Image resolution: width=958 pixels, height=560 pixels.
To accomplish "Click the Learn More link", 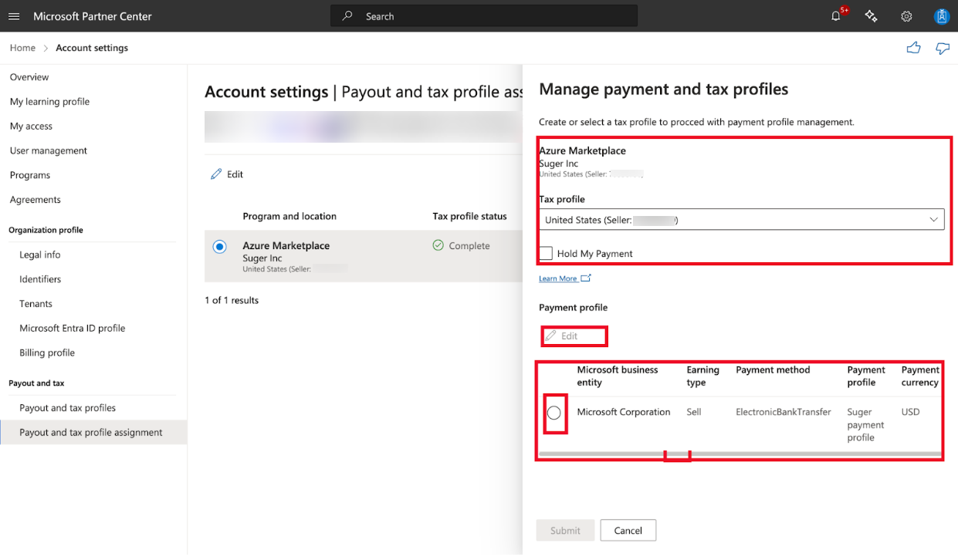I will tap(557, 278).
